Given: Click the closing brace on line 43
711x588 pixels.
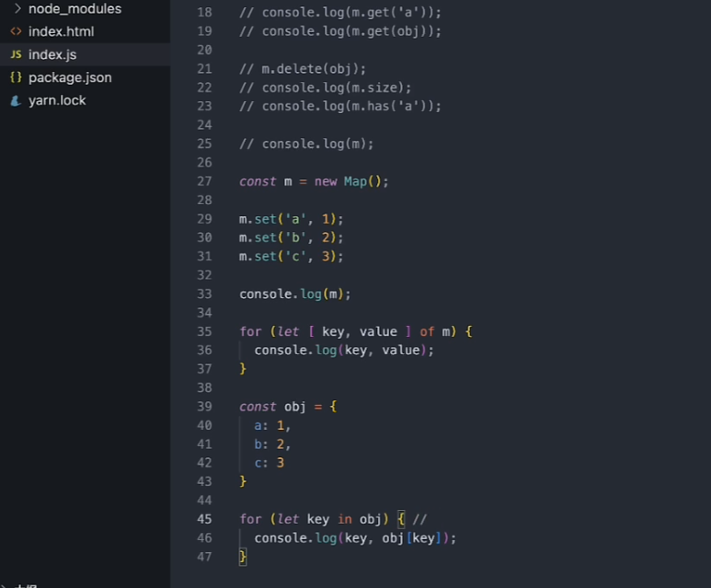Looking at the screenshot, I should pos(243,481).
